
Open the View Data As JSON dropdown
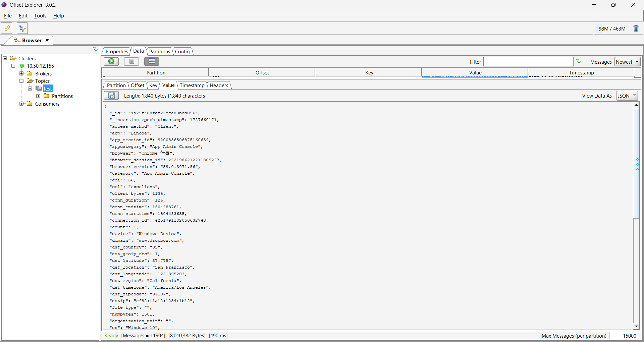coord(627,96)
